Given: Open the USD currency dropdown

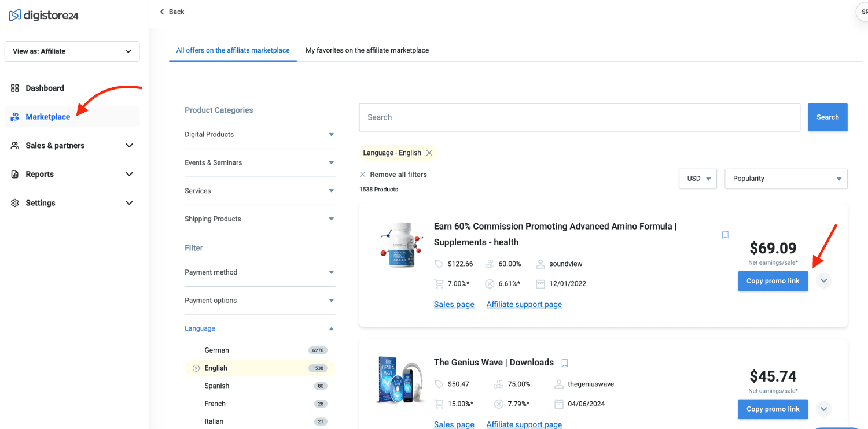Looking at the screenshot, I should 698,179.
